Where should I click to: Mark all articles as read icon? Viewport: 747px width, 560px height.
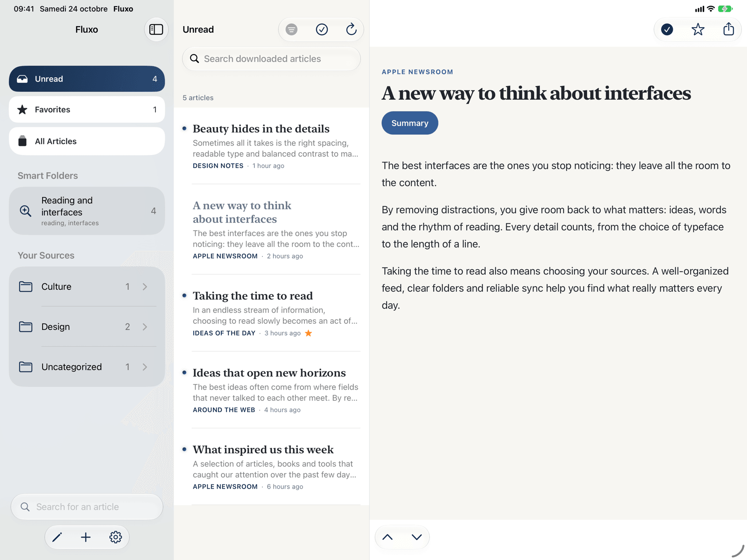[x=322, y=29]
